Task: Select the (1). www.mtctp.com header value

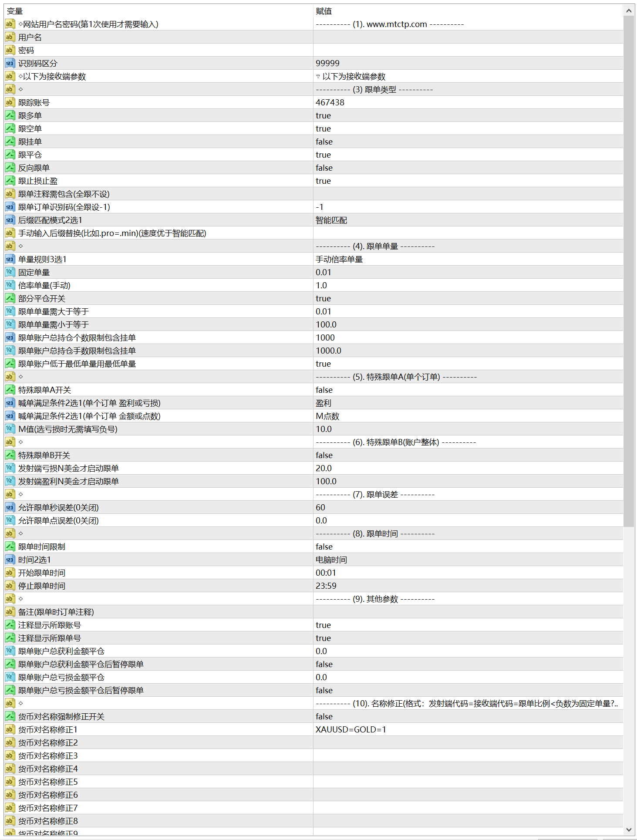Action: coord(390,24)
